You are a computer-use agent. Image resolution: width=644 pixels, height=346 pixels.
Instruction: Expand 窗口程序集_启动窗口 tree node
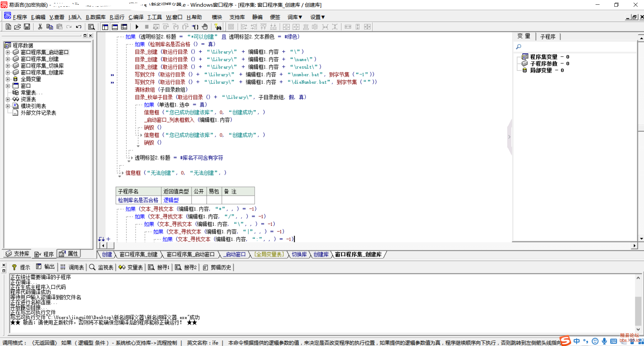[8, 52]
